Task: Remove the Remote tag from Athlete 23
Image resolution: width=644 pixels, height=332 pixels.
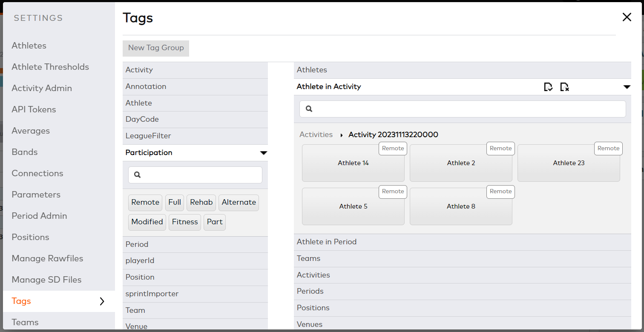Action: click(x=608, y=148)
